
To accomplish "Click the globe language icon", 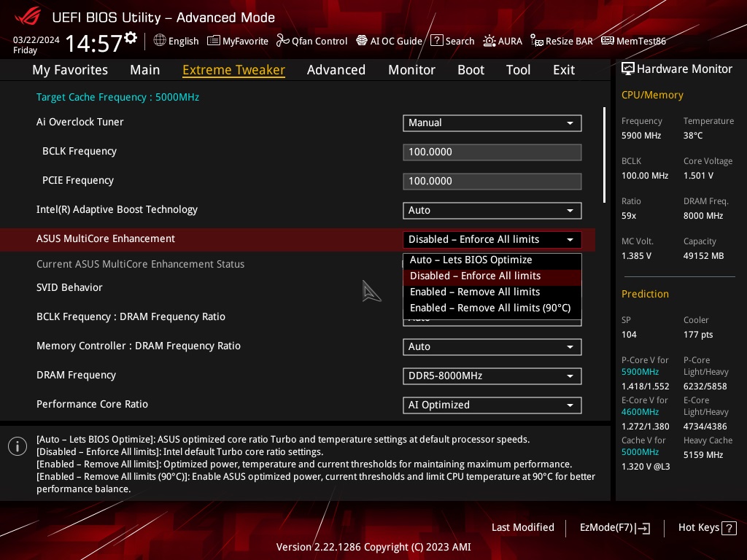I will (160, 41).
